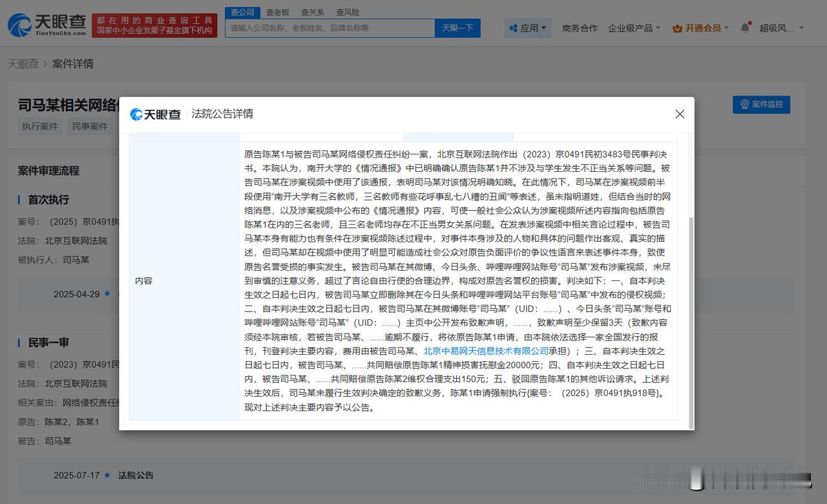Screen dimensions: 827x504
Task: Click the company name search field
Action: click(x=330, y=28)
